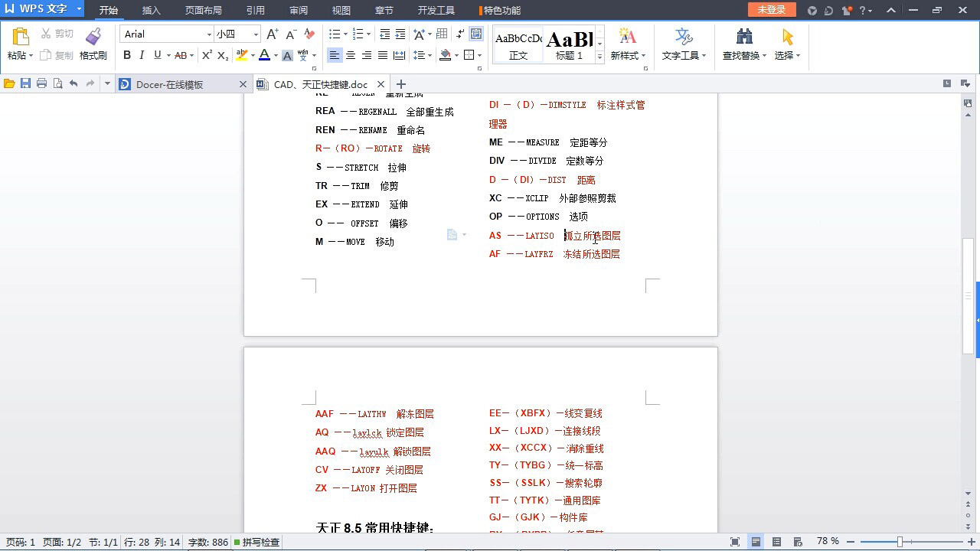
Task: Switch to the 审阅 ribbon tab
Action: click(299, 11)
